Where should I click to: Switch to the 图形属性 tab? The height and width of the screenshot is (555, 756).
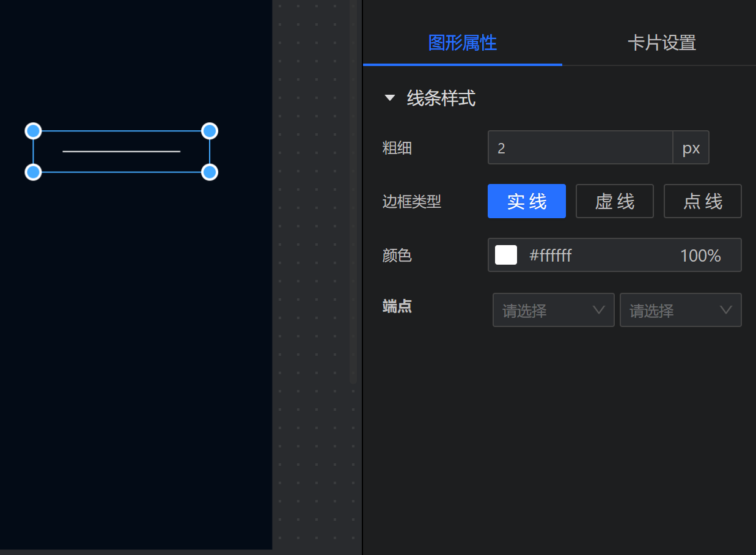point(462,43)
